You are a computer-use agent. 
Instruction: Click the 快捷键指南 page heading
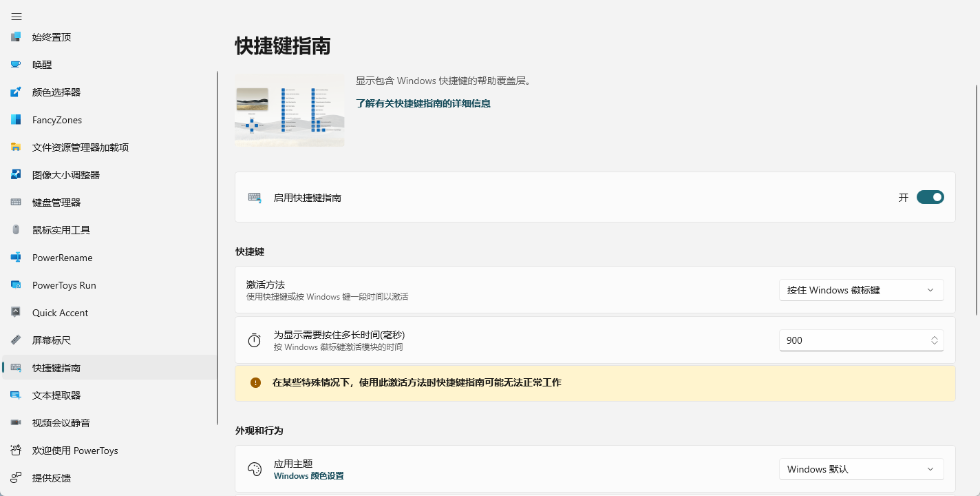[283, 46]
